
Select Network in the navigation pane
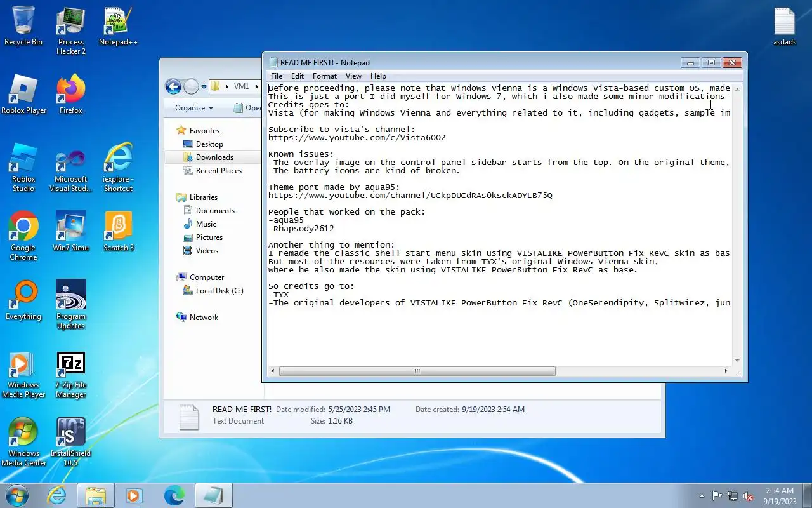click(x=204, y=317)
